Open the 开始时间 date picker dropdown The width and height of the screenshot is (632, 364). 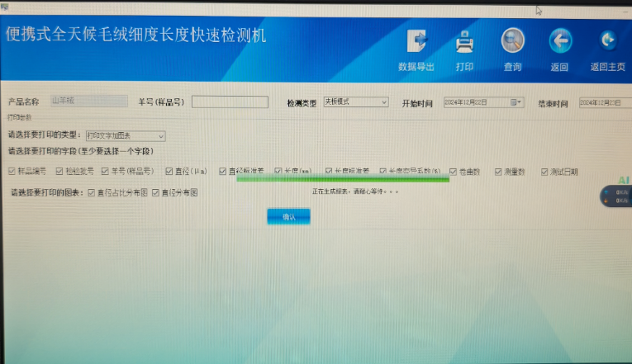(520, 102)
